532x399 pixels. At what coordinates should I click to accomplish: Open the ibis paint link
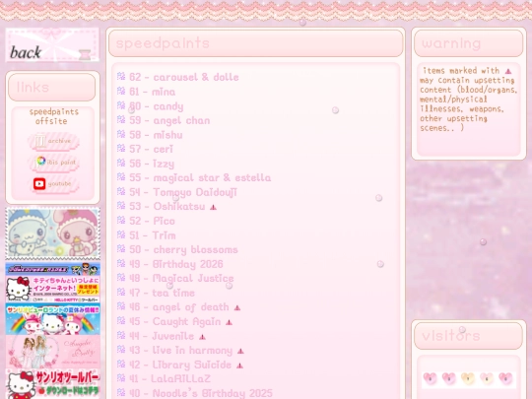pyautogui.click(x=53, y=162)
